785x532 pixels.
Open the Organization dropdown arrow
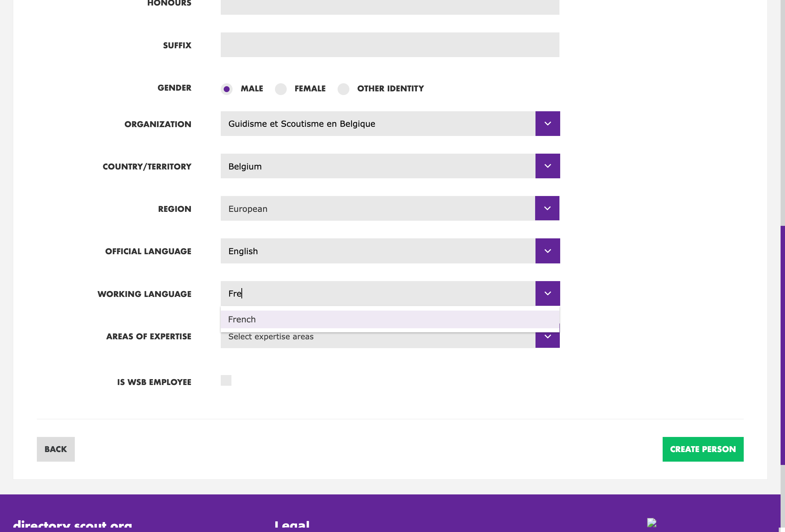[548, 123]
